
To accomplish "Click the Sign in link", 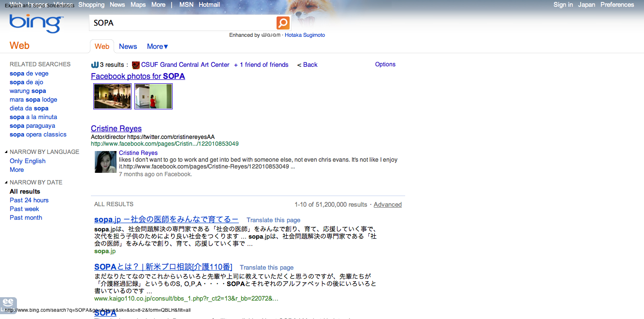I will coord(563,5).
